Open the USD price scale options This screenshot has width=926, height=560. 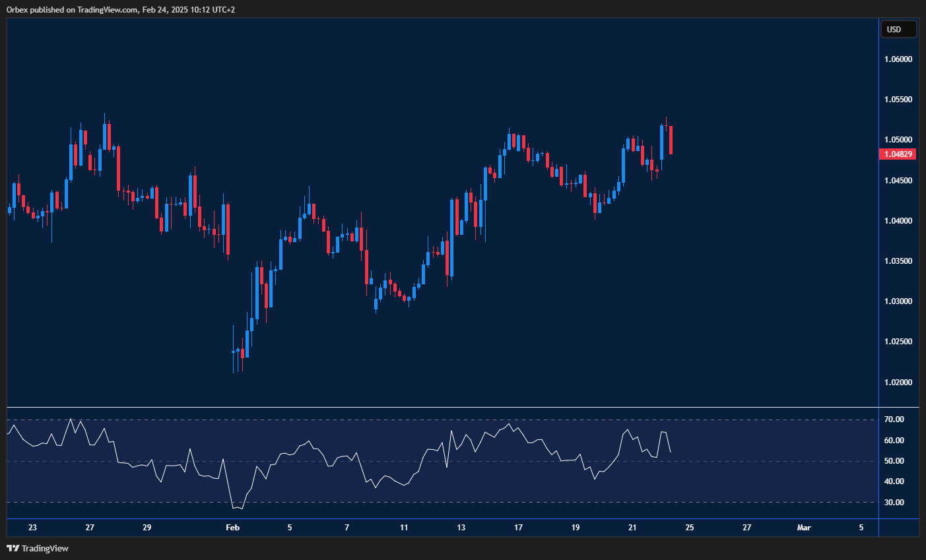(898, 264)
